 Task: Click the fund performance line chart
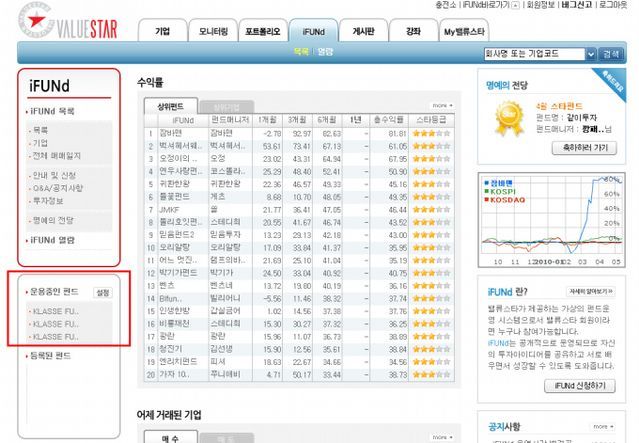552,220
